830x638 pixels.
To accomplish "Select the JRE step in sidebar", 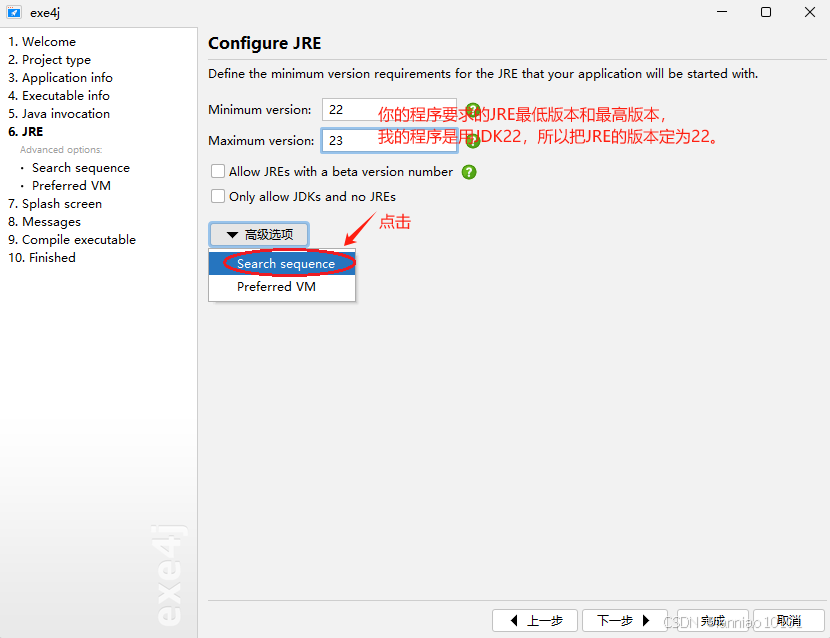I will (25, 131).
